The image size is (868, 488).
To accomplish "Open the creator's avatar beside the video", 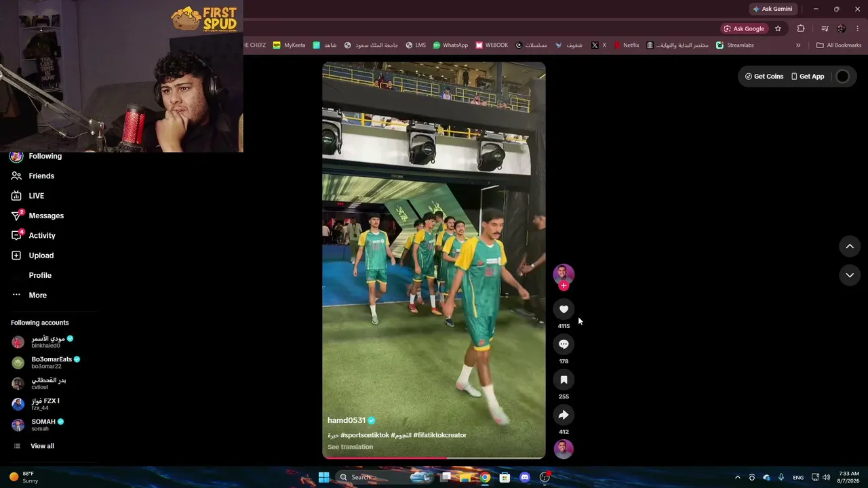I will [564, 273].
